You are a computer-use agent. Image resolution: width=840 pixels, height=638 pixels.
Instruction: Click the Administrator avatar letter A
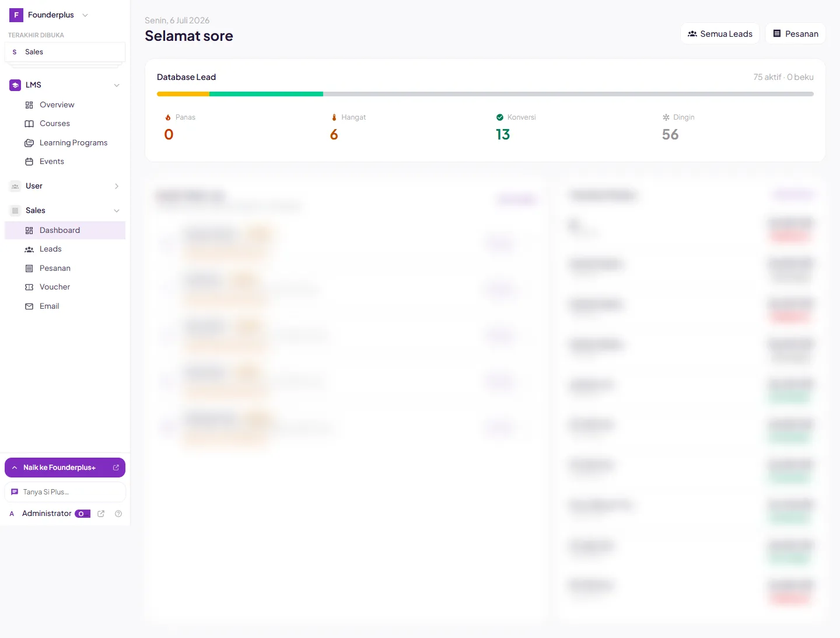12,514
